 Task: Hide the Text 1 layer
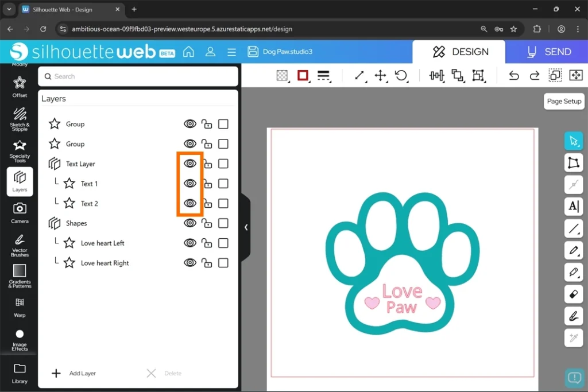(x=189, y=184)
